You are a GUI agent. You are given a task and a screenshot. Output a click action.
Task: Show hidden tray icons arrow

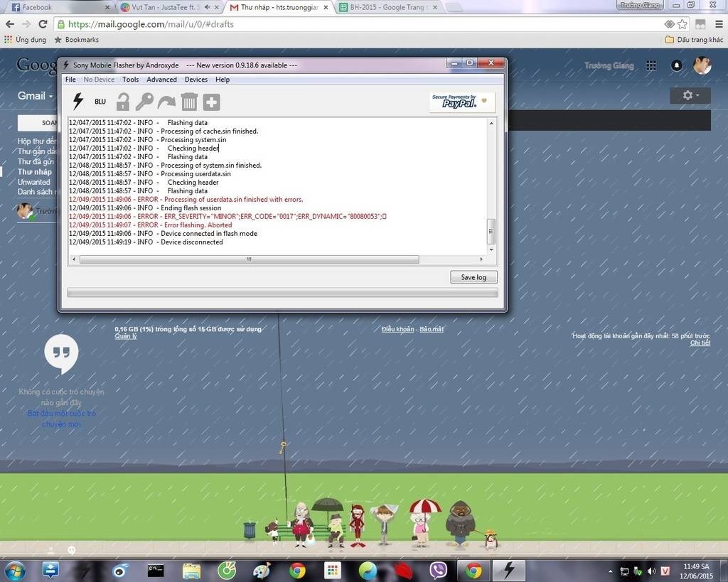(x=611, y=571)
